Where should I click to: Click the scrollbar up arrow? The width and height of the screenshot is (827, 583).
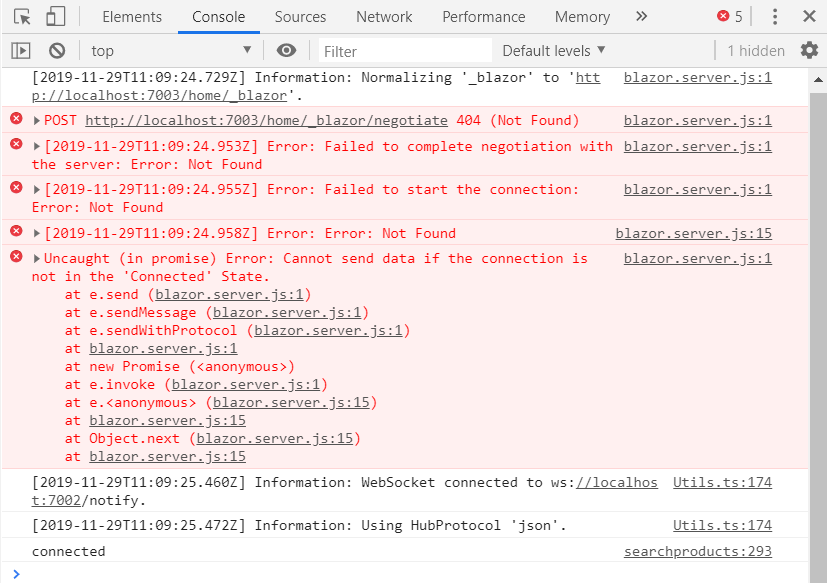click(818, 80)
